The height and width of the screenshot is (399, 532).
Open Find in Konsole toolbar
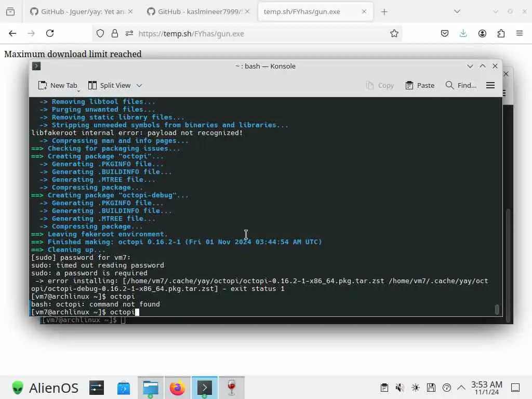461,86
